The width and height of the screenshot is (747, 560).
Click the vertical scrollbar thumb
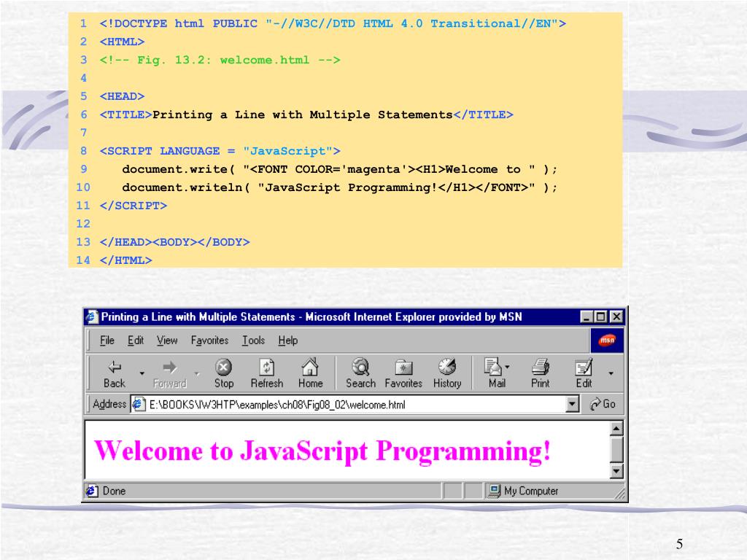click(x=616, y=450)
